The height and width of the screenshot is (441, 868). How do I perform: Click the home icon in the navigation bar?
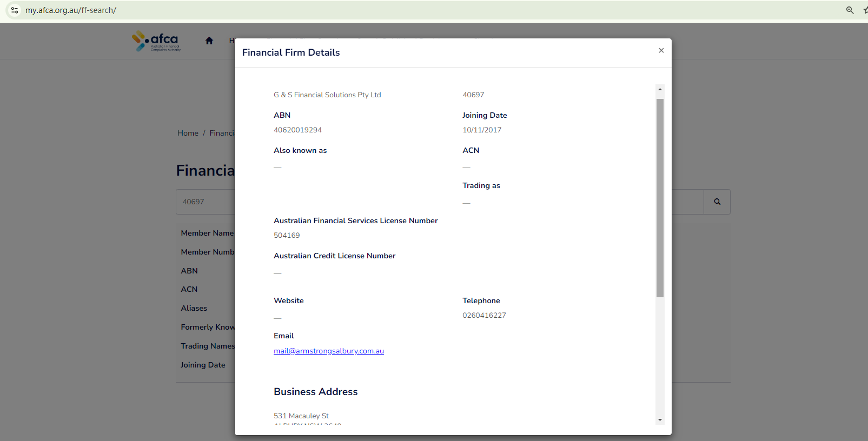[209, 41]
